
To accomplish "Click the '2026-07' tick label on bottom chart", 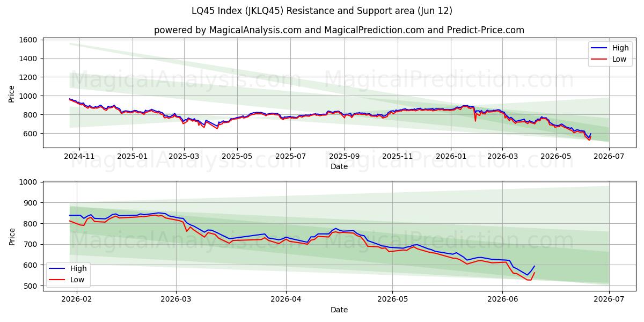I will tap(609, 299).
